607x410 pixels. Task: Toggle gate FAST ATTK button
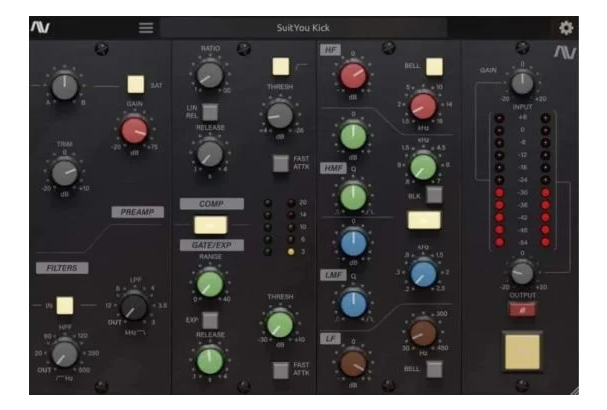tap(281, 370)
